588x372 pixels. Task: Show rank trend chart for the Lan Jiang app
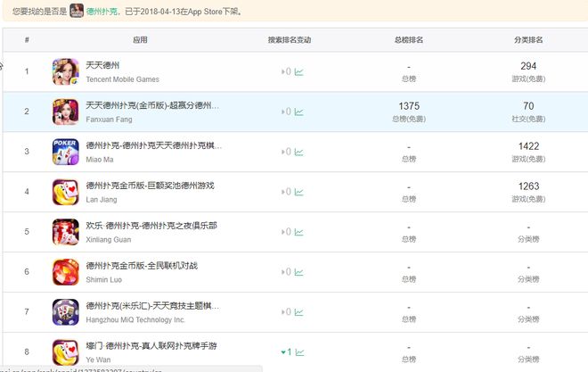pyautogui.click(x=298, y=192)
